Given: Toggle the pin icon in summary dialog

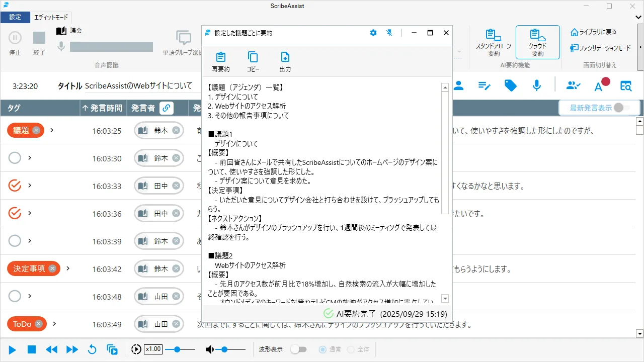Looking at the screenshot, I should click(389, 33).
